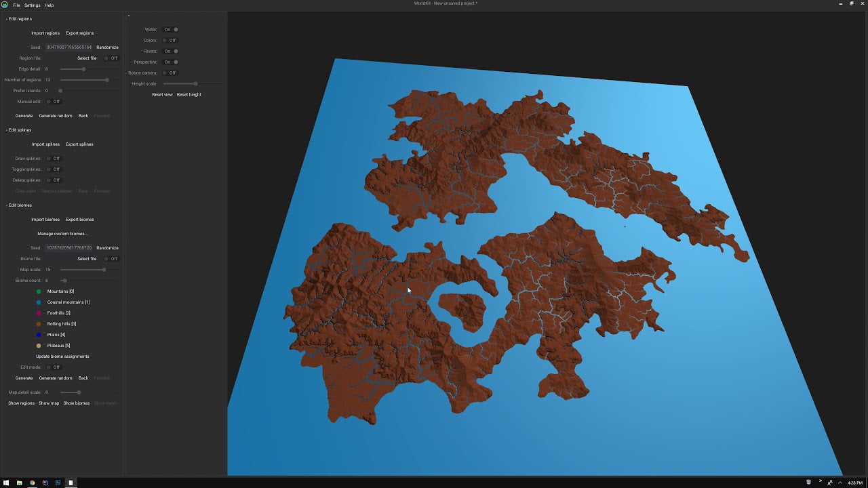This screenshot has height=488, width=868.
Task: Collapse the Edit splines section
Action: click(19, 130)
